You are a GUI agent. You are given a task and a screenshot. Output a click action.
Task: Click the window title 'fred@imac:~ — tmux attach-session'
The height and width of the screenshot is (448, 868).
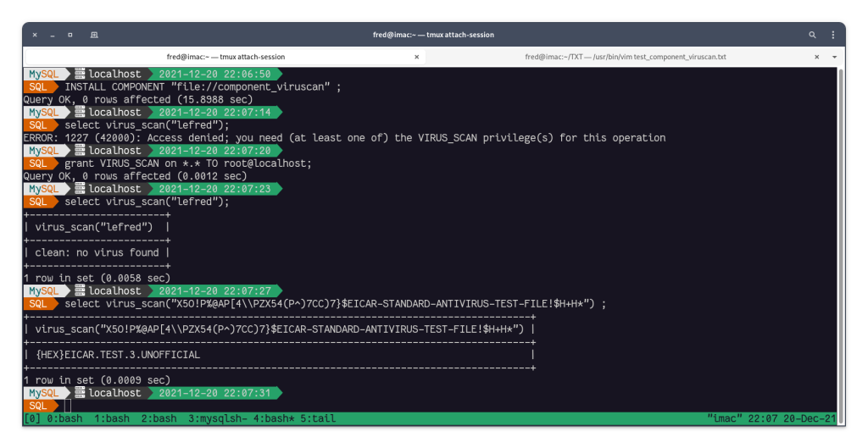click(433, 35)
